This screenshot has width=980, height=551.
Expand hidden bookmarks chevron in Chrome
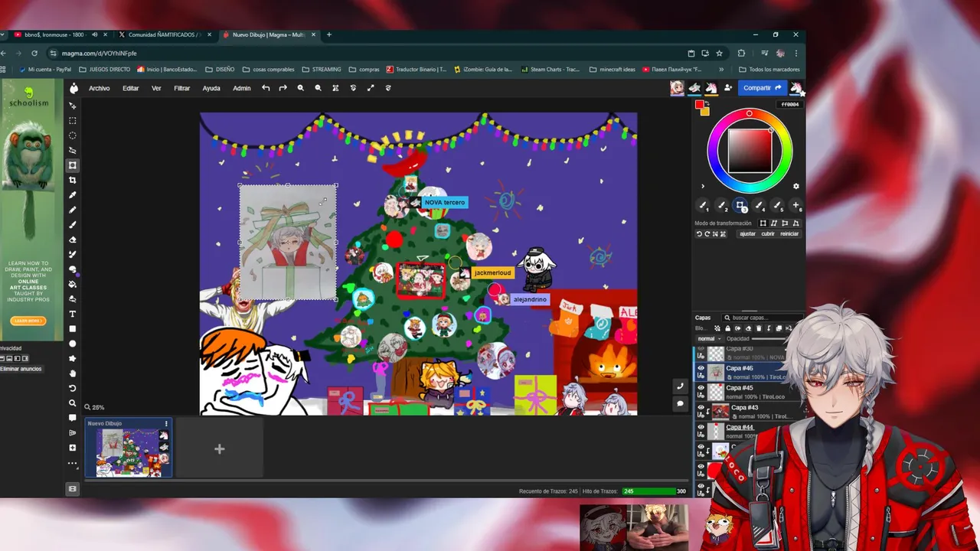[x=720, y=69]
